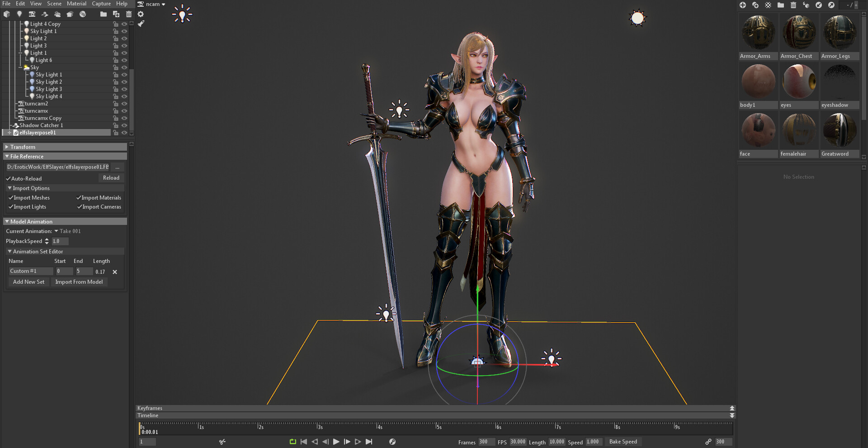Click the Add New Set button

point(28,281)
